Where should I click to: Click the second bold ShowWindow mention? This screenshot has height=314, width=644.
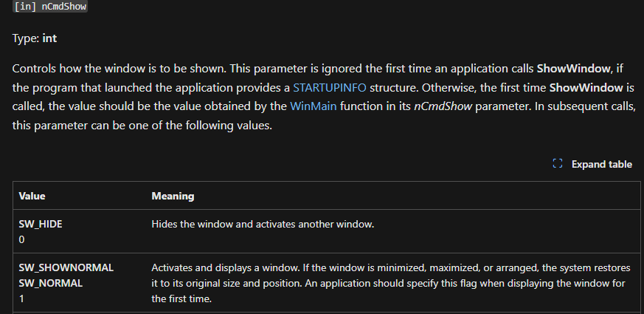(586, 88)
